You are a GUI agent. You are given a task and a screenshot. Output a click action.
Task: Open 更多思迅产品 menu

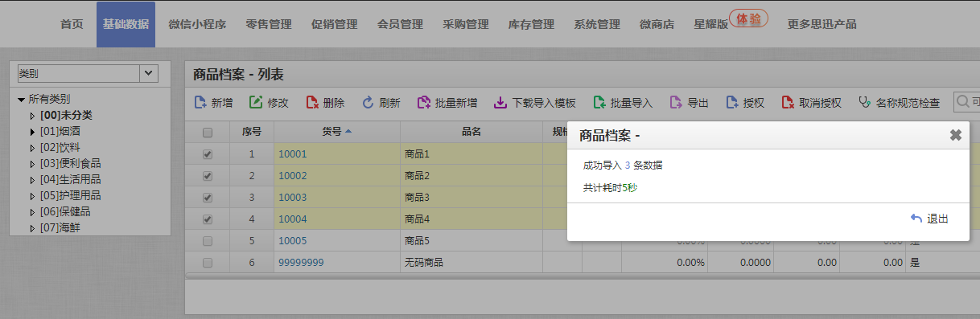tap(821, 24)
